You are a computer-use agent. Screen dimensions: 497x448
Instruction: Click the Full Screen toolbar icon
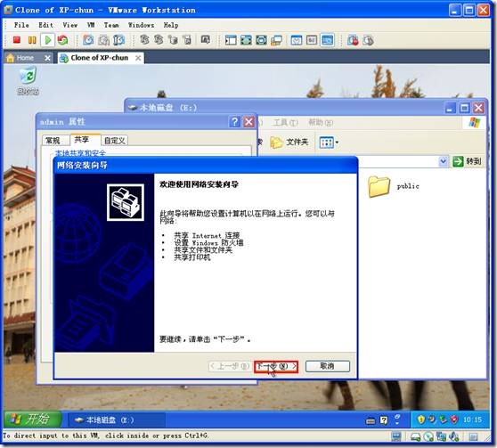(246, 40)
